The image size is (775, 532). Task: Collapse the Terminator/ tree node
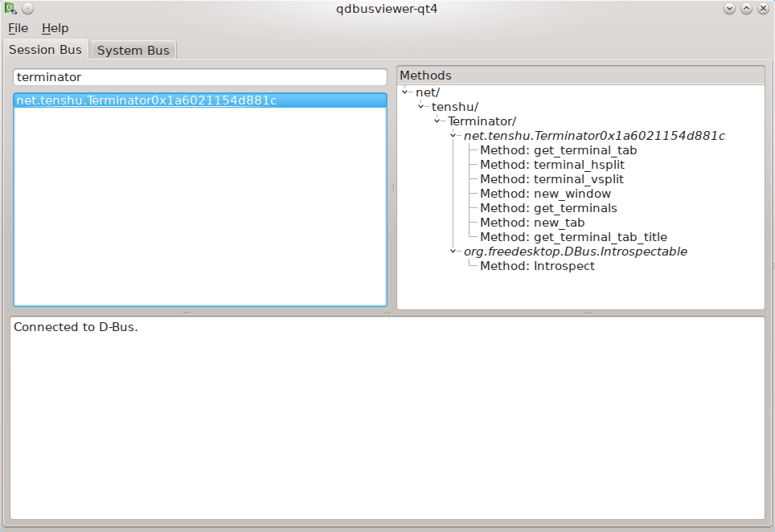(x=437, y=121)
